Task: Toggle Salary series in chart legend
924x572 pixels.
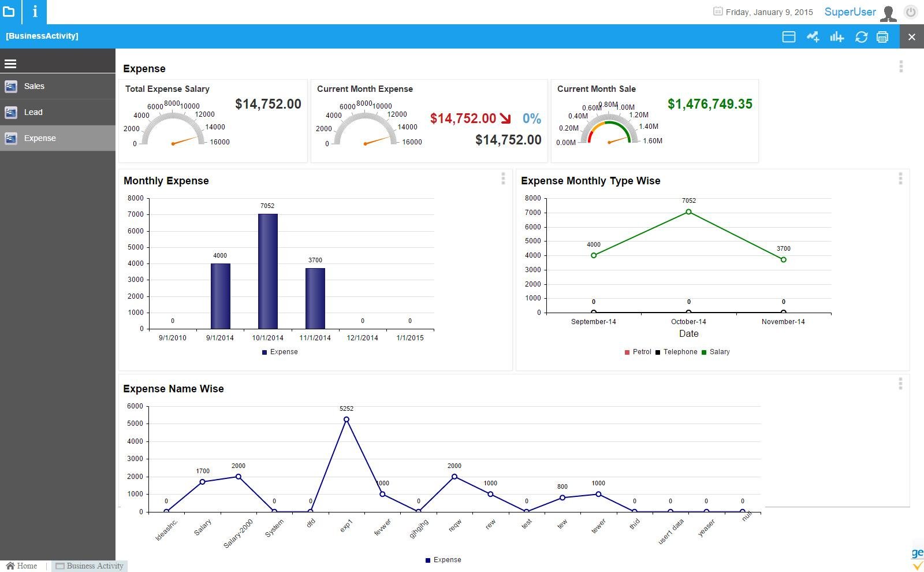Action: tap(716, 352)
